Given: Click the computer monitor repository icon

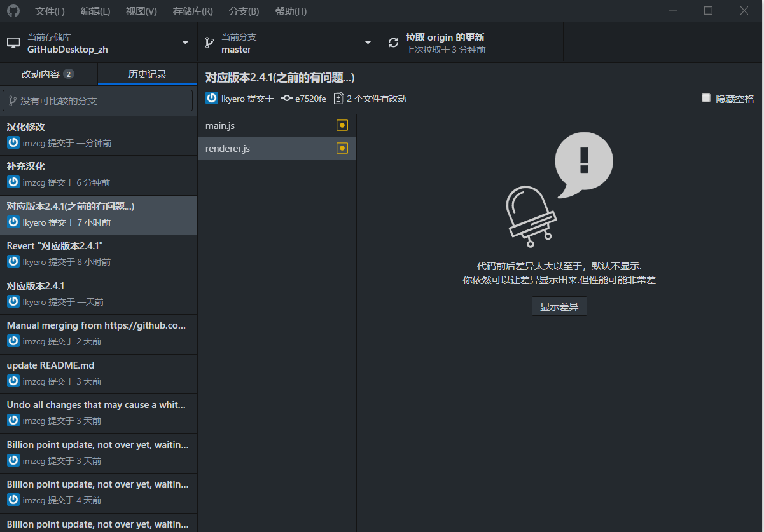Looking at the screenshot, I should pyautogui.click(x=13, y=43).
